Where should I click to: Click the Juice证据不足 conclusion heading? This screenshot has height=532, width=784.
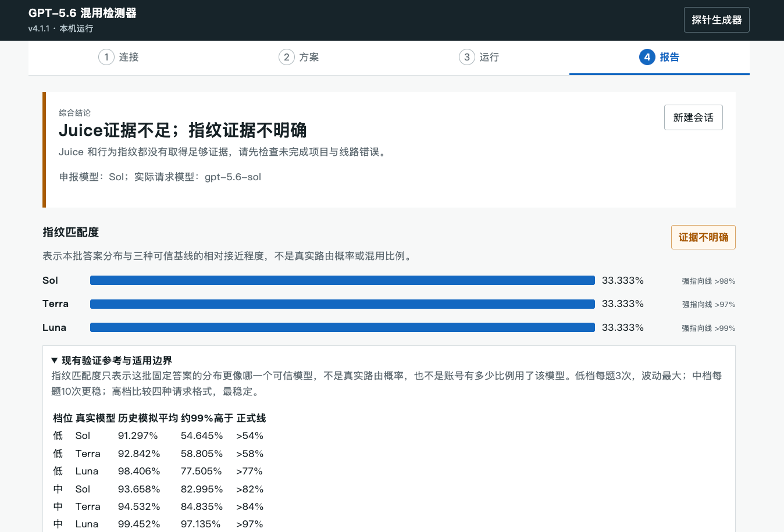[183, 130]
